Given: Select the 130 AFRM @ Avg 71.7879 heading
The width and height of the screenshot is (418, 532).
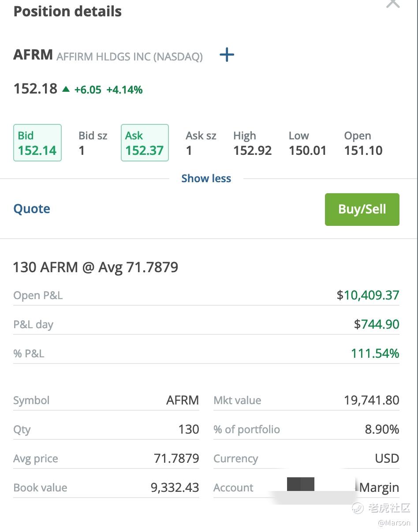Looking at the screenshot, I should click(x=96, y=267).
